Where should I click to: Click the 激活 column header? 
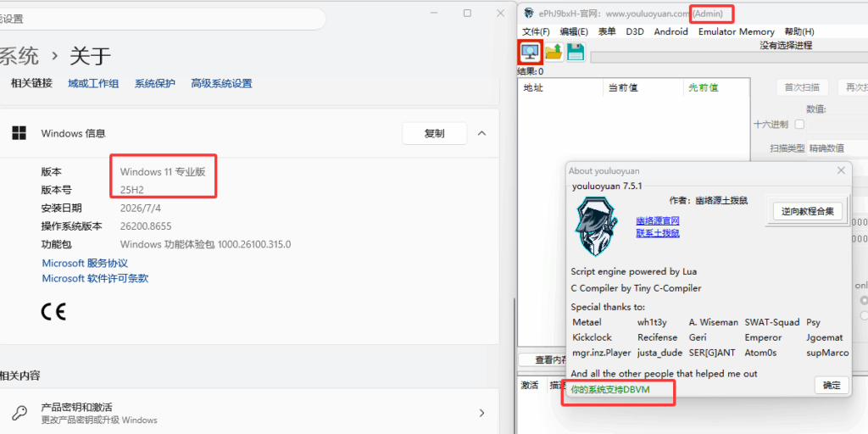[x=530, y=386]
